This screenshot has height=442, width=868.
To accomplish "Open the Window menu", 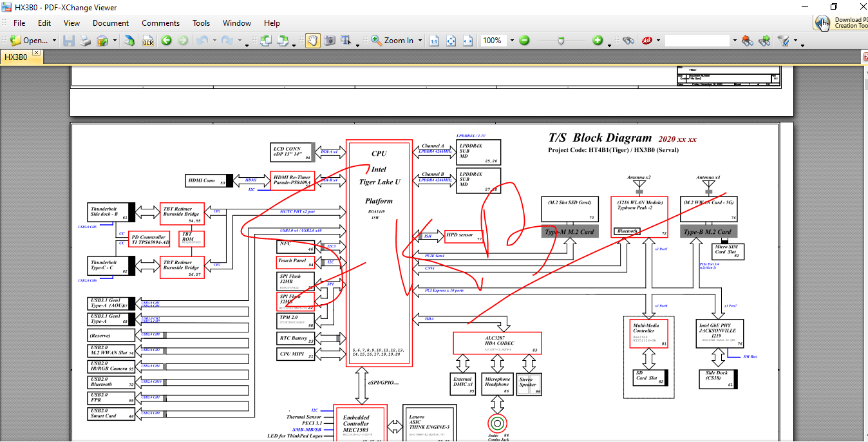I will [237, 23].
